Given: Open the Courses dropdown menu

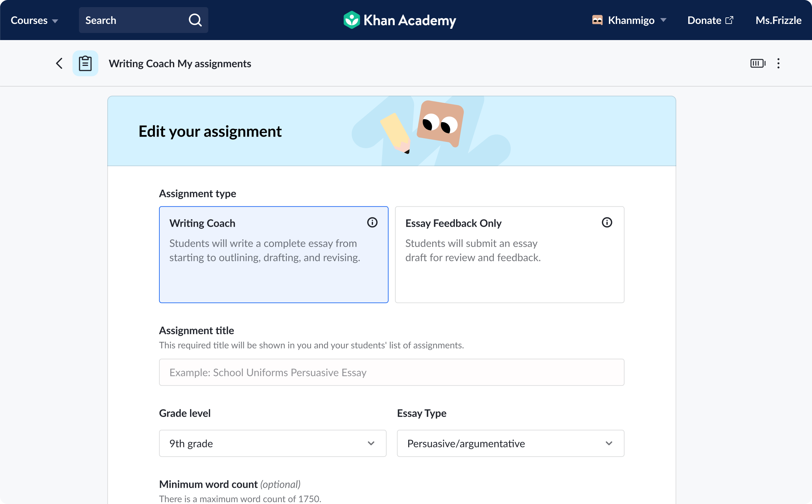Looking at the screenshot, I should (x=34, y=20).
